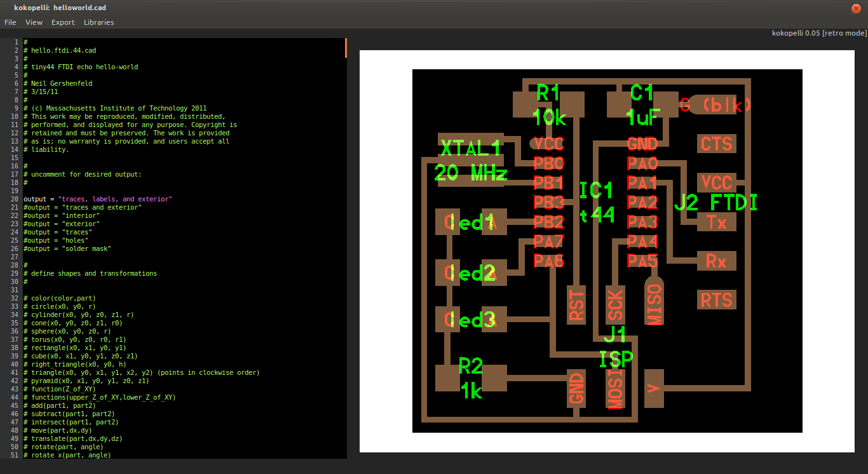Click commented line output traces and exterior
The image size is (868, 474).
point(83,207)
